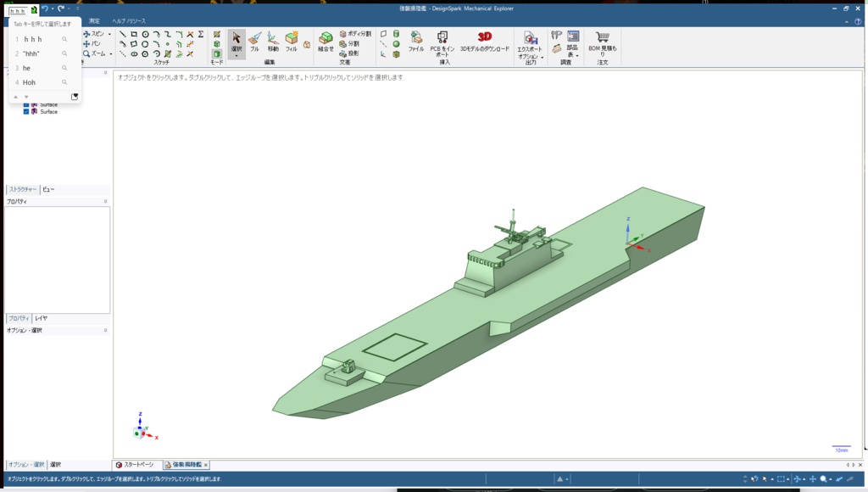Open status bar zoom dropdown arrow
Viewport: 868px width, 492px height.
click(830, 479)
